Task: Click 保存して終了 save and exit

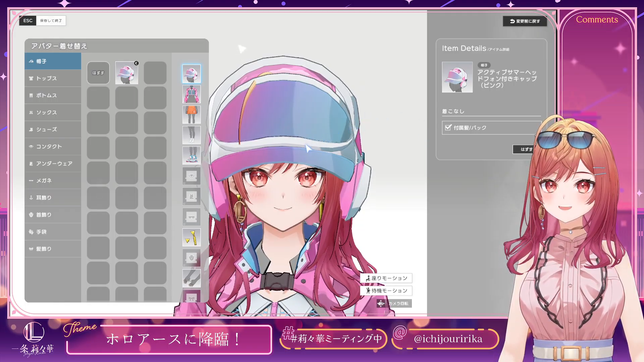Action: click(x=51, y=20)
